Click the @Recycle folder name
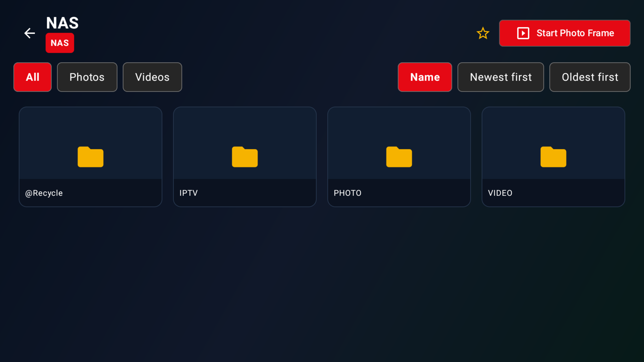 click(x=44, y=193)
